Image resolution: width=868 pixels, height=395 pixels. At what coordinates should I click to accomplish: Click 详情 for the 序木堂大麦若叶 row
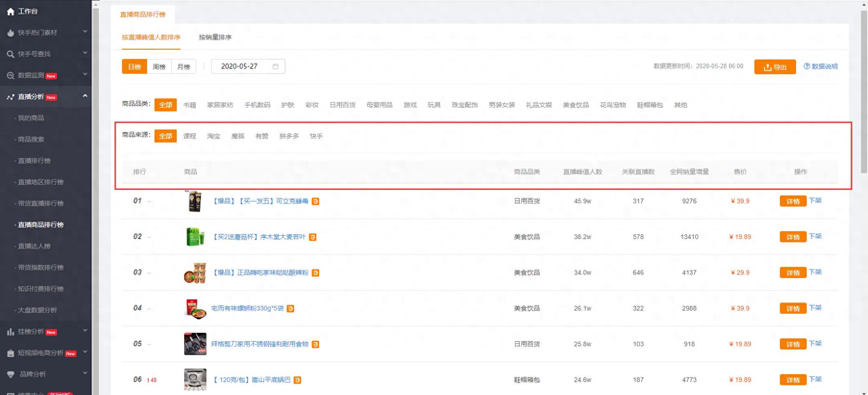(x=793, y=237)
